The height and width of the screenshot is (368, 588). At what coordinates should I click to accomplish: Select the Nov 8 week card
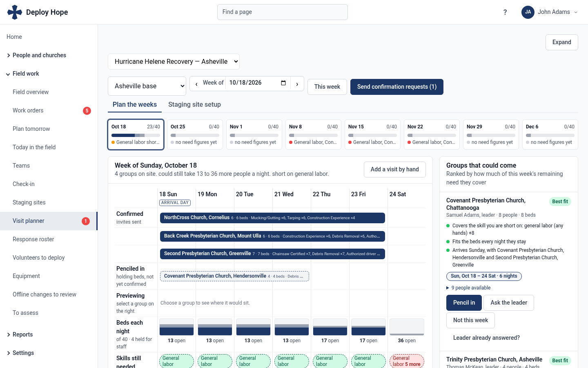coord(313,135)
